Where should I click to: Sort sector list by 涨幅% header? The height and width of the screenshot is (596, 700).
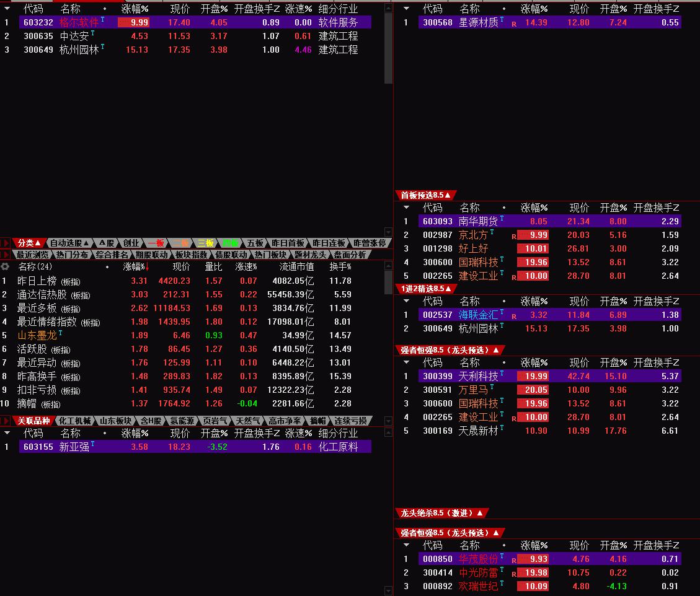click(x=135, y=267)
